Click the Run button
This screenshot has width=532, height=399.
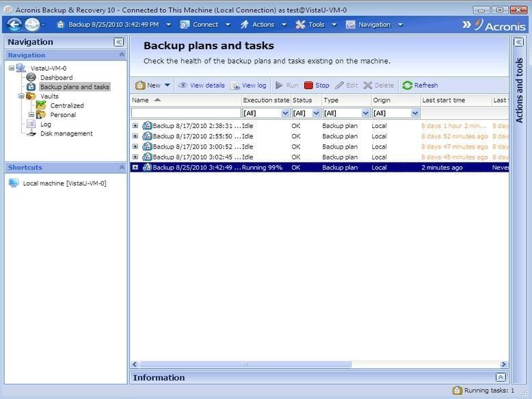[x=287, y=86]
